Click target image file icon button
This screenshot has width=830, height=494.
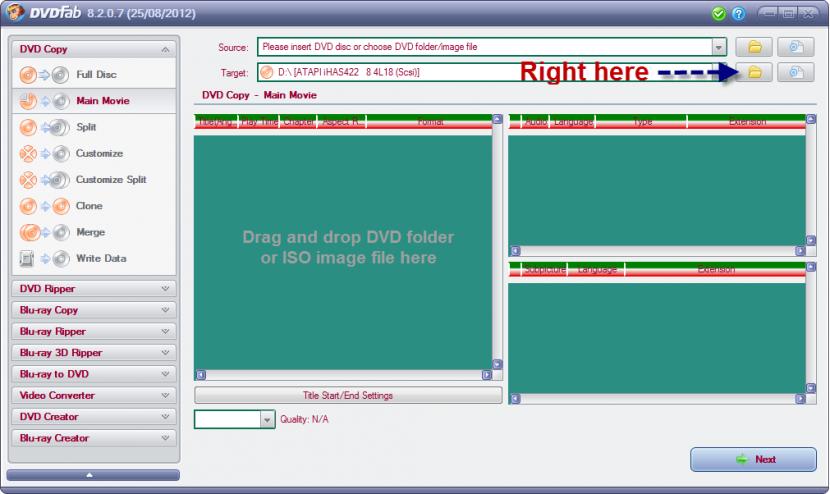796,72
